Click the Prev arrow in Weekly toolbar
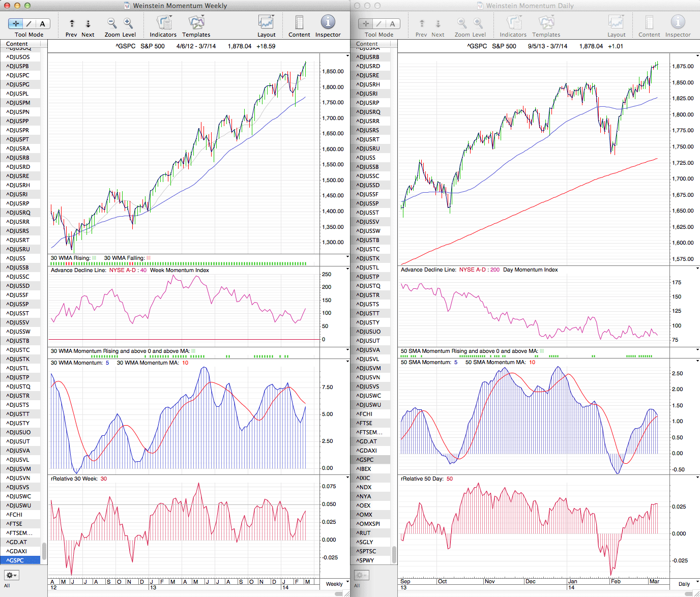Screen dimensions: 700x597 point(72,23)
